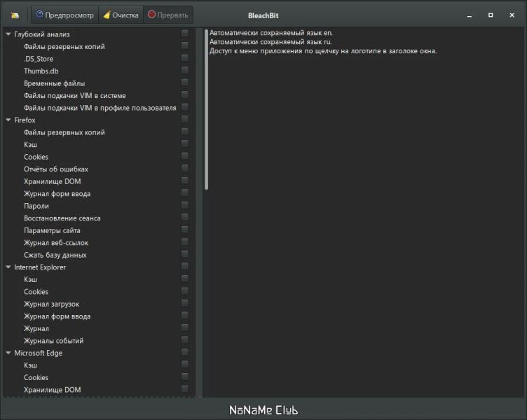Select Журнал форм ввода under Firefox

(57, 194)
